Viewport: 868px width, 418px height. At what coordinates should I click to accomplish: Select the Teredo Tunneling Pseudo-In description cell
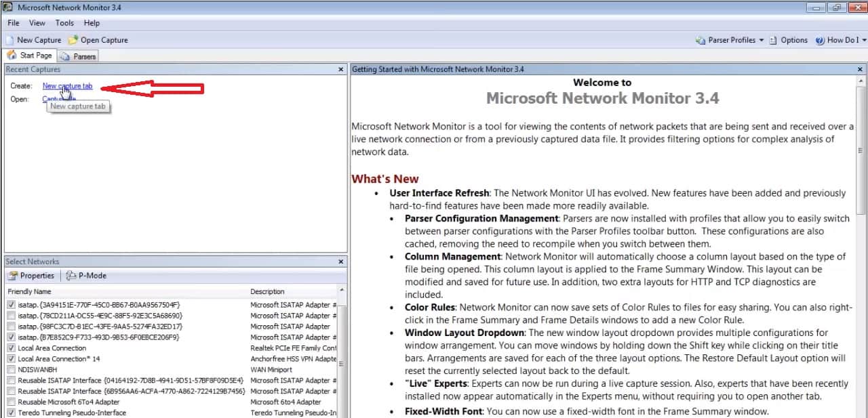[293, 413]
